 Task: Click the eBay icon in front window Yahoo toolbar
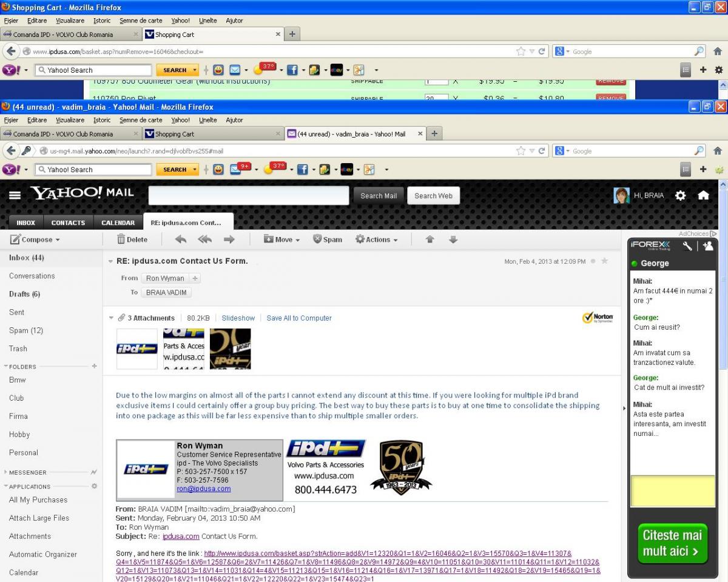coord(346,170)
